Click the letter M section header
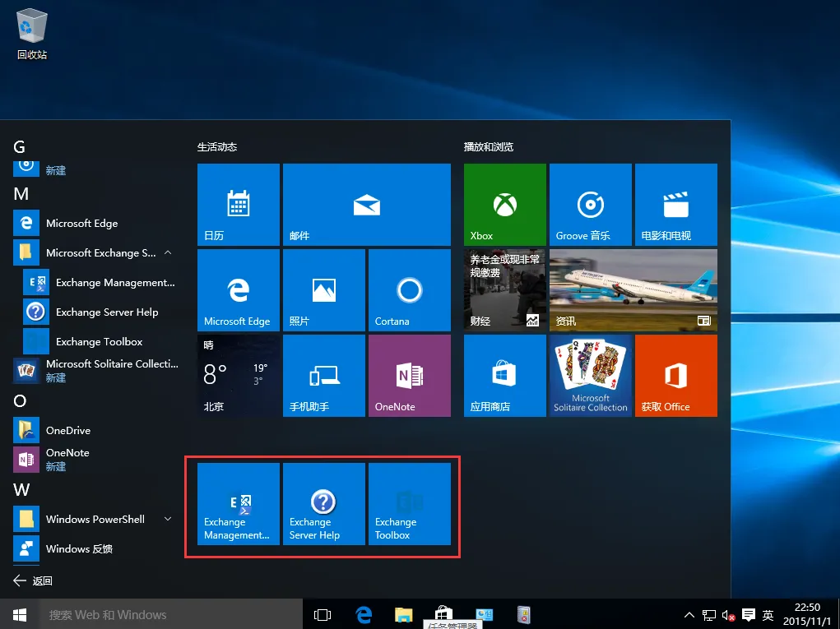Screen dimensions: 840x629 (x=21, y=194)
